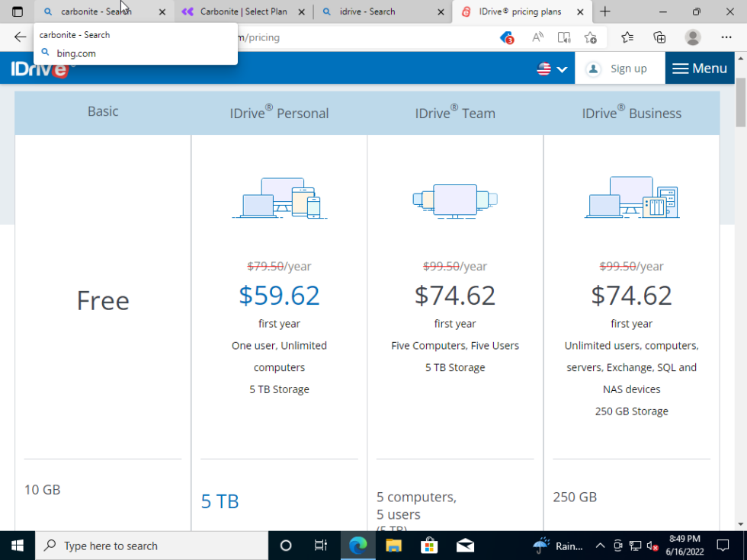Open Edge Settings and more menu
The height and width of the screenshot is (560, 747).
726,37
